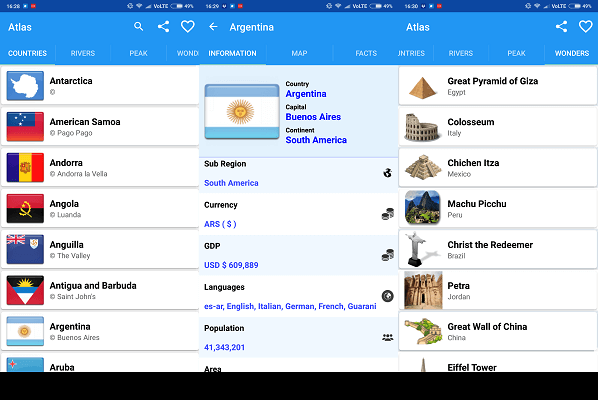Tap heart favorite icon in the Wonders screen
Viewport: 600px width, 401px height.
click(585, 26)
